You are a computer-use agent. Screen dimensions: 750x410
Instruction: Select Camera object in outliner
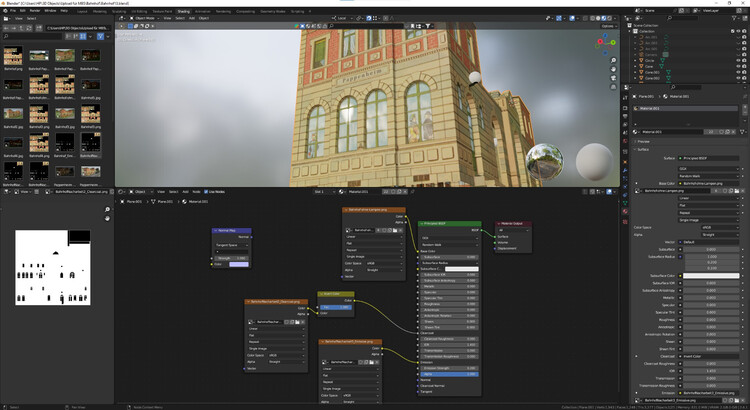(651, 55)
